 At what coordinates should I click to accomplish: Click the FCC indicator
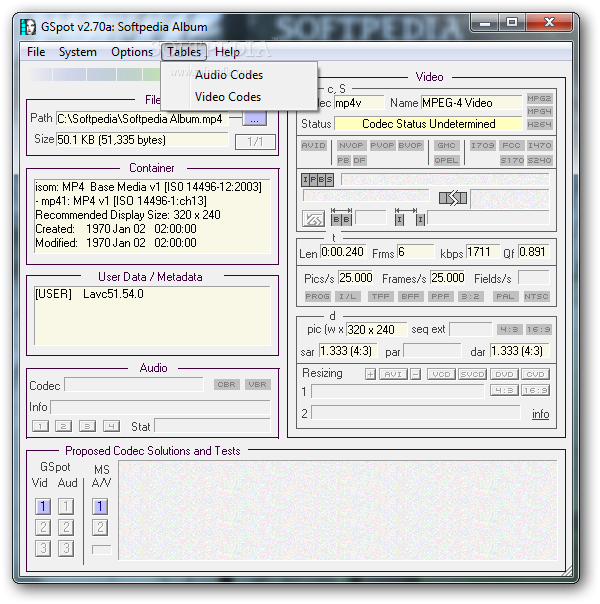pos(511,146)
